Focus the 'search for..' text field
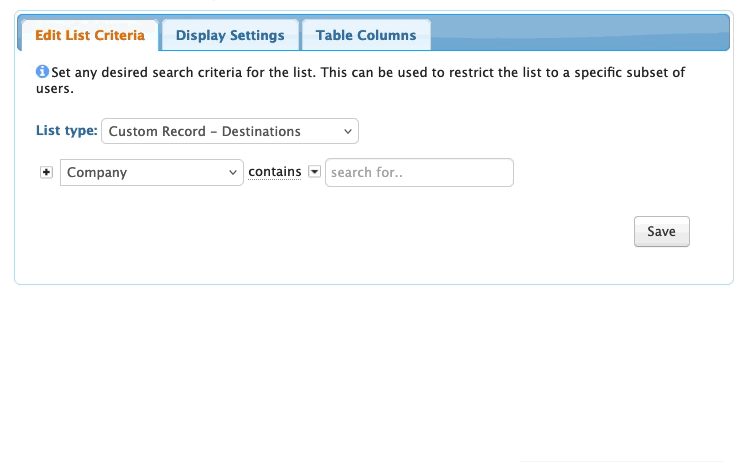Screen dimensions: 746x462 tap(419, 172)
